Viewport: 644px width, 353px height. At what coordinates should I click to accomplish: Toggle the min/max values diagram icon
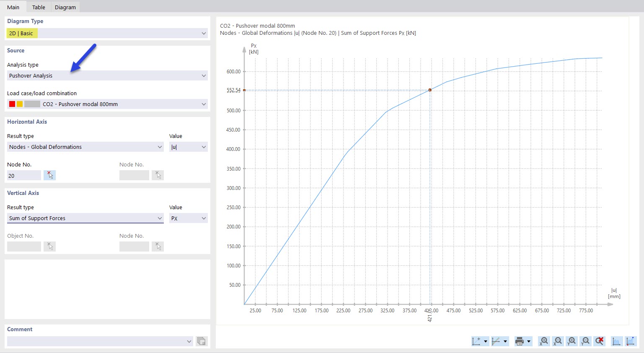tap(630, 341)
